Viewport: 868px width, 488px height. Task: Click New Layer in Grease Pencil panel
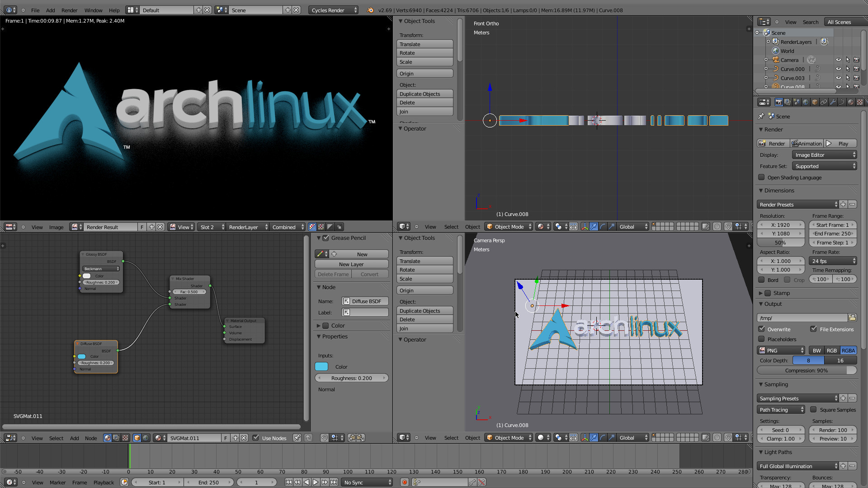(x=351, y=264)
